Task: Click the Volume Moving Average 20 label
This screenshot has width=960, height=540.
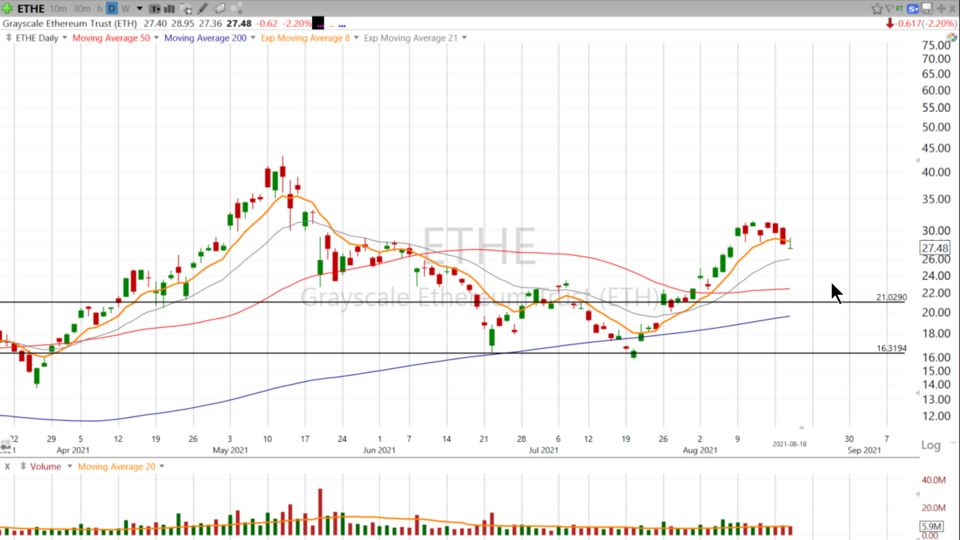Action: point(115,466)
